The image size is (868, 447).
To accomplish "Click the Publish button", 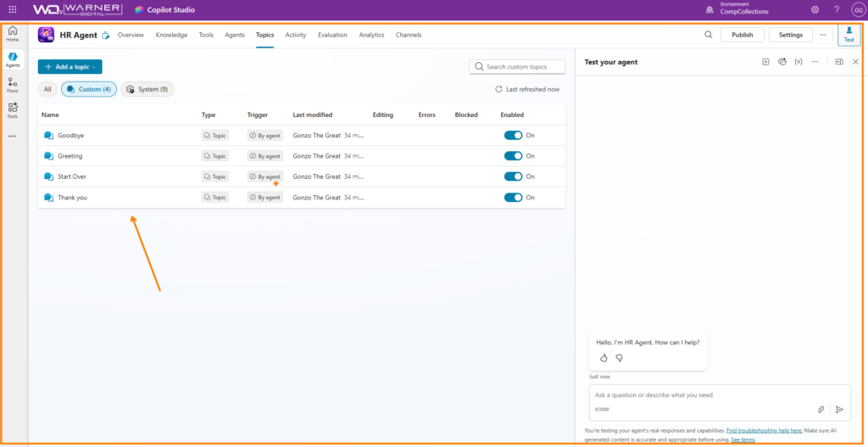I will pyautogui.click(x=742, y=35).
